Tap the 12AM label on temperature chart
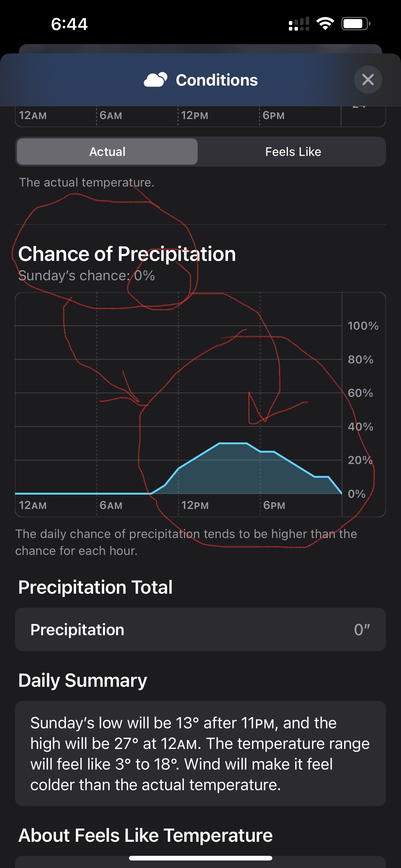Screen dimensions: 401x868 (33, 116)
